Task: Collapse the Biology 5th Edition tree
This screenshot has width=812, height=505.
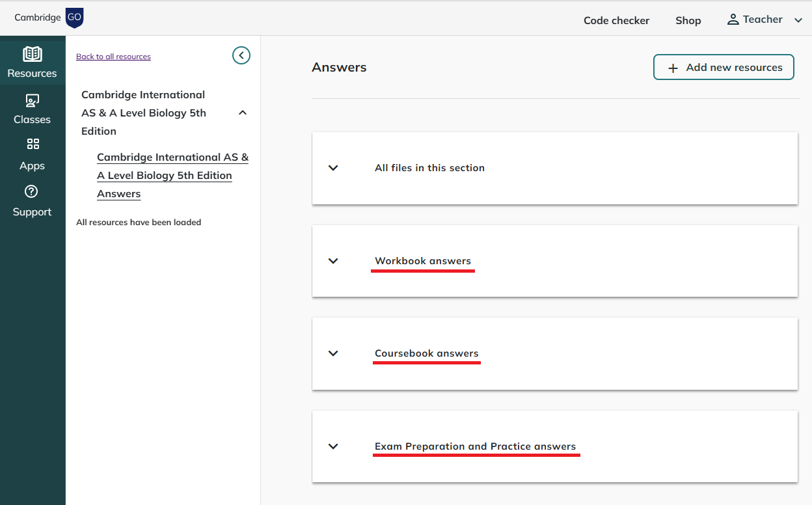Action: tap(243, 113)
